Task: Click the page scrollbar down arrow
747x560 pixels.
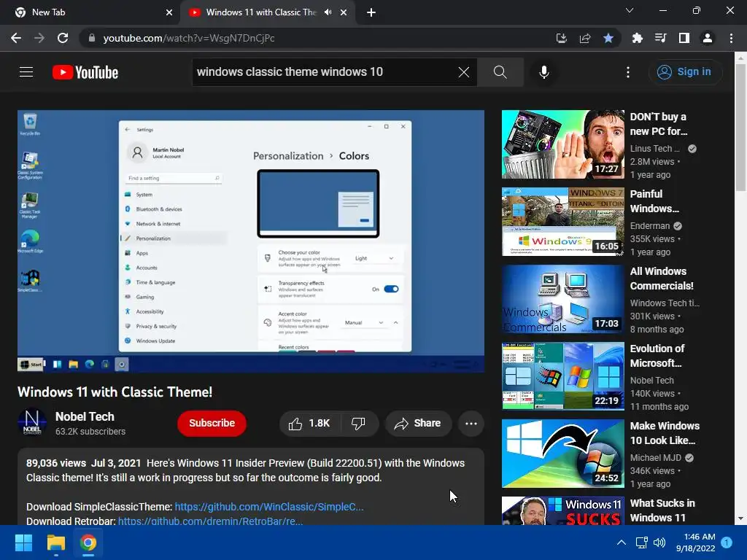Action: [740, 518]
